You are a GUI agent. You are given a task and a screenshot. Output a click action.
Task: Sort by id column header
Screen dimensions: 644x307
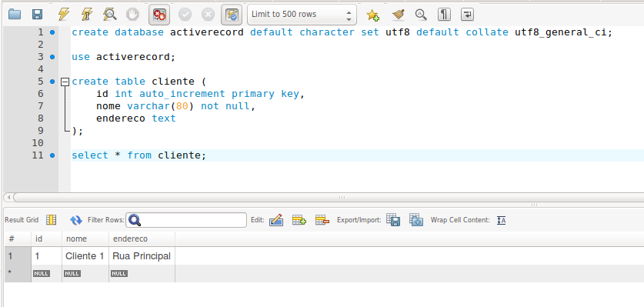pos(46,239)
